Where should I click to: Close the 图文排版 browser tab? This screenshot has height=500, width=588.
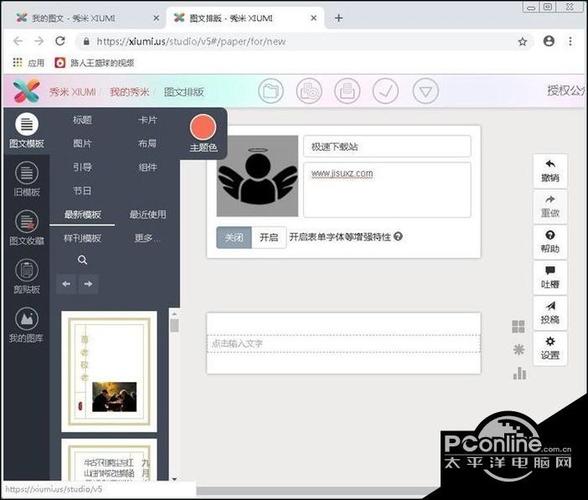(314, 18)
